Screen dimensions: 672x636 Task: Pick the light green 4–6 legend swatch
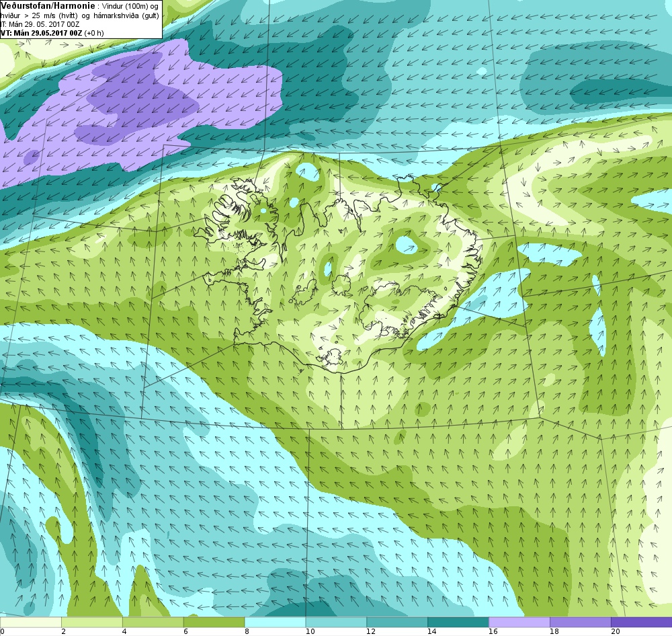tap(153, 623)
